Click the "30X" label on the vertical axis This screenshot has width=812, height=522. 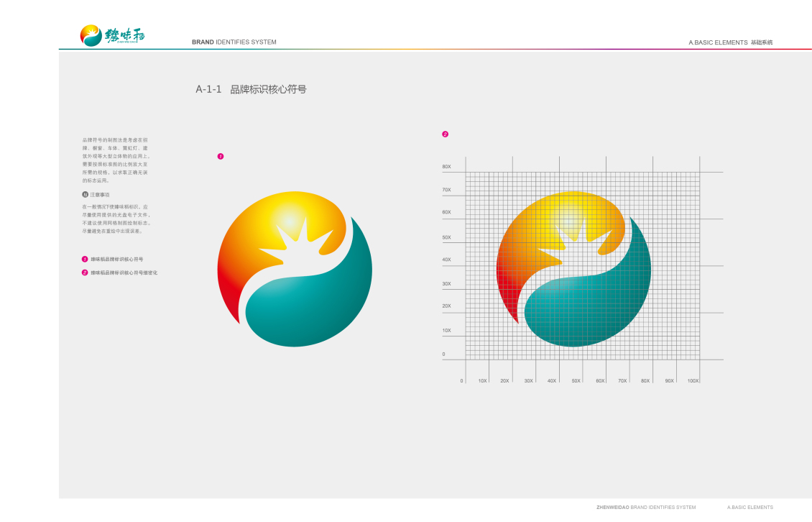(446, 284)
